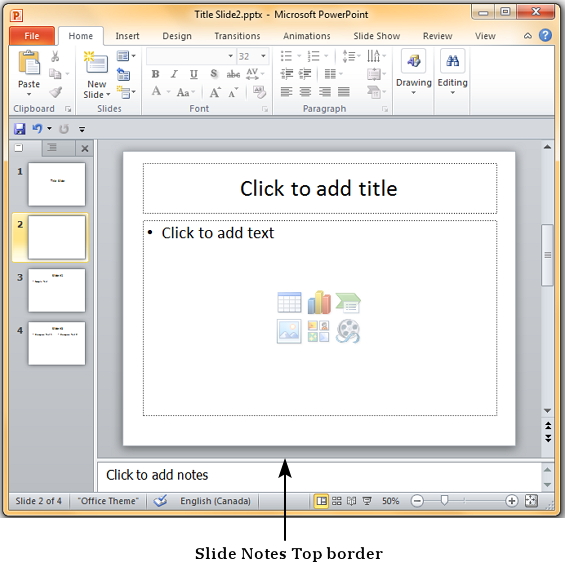Switch to the Slide Show tab
565x582 pixels.
(x=377, y=36)
